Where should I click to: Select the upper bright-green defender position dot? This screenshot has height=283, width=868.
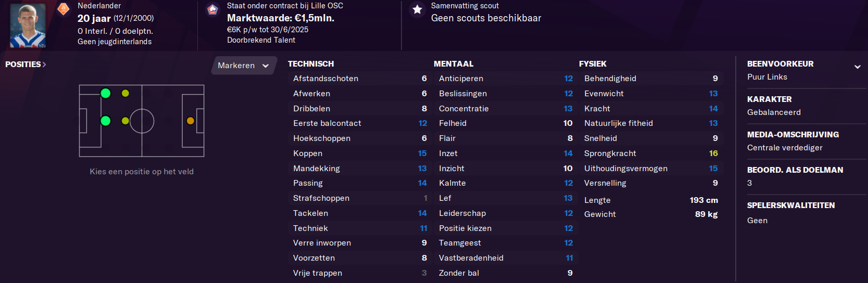coord(106,94)
